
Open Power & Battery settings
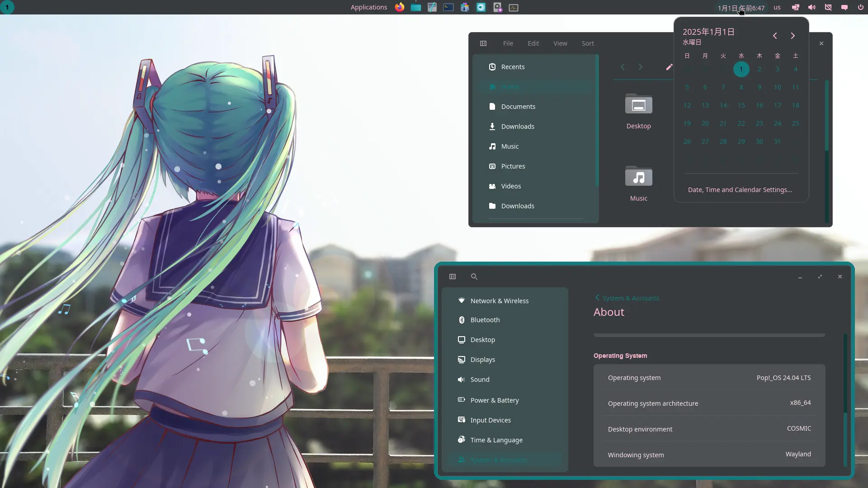click(x=505, y=400)
